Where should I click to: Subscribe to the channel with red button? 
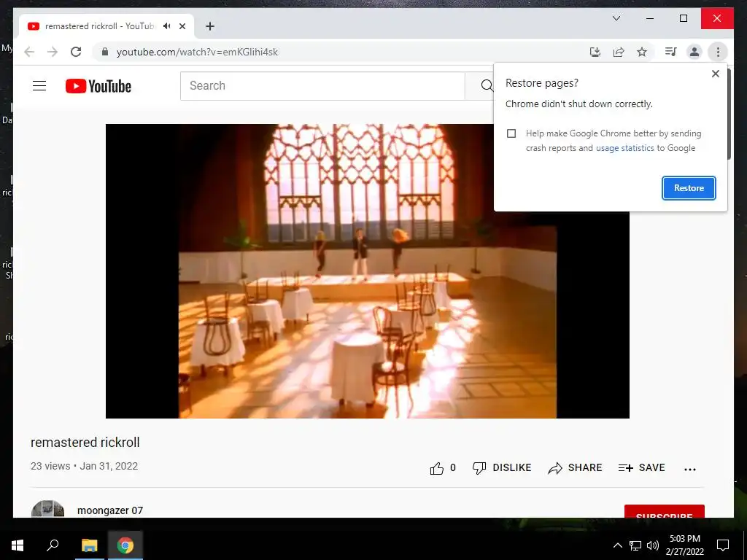[664, 511]
